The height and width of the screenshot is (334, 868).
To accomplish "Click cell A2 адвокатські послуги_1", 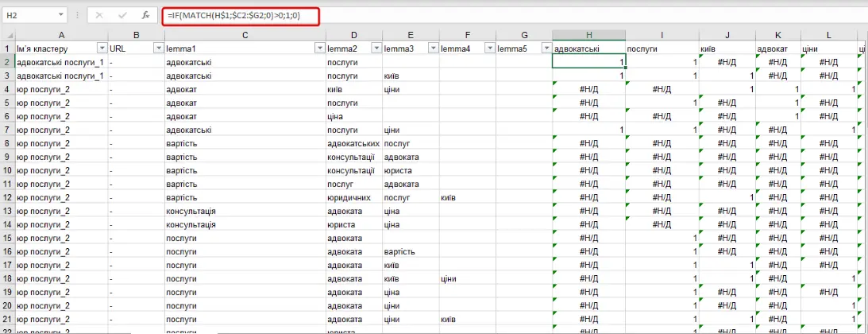I will point(61,62).
